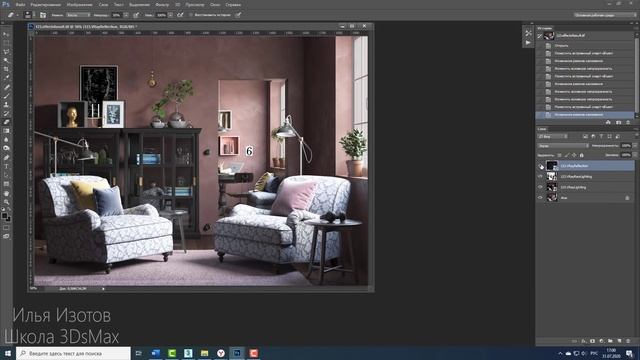
Task: Select the Path Selection tool
Action: pos(6,175)
